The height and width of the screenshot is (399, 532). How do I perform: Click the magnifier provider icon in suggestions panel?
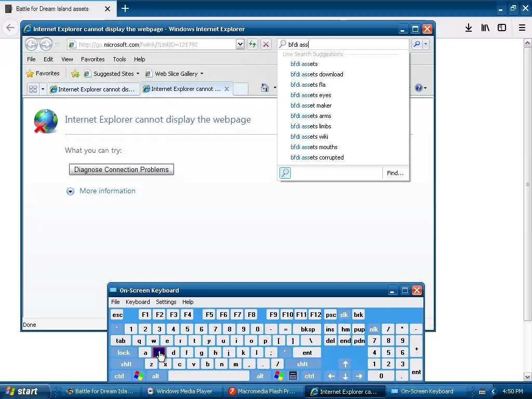(285, 172)
